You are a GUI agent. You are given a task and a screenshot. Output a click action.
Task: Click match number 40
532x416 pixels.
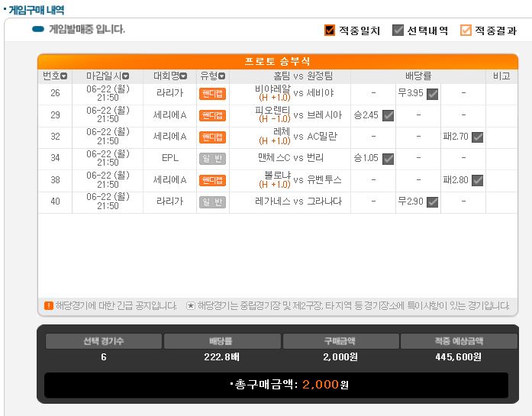coord(55,202)
